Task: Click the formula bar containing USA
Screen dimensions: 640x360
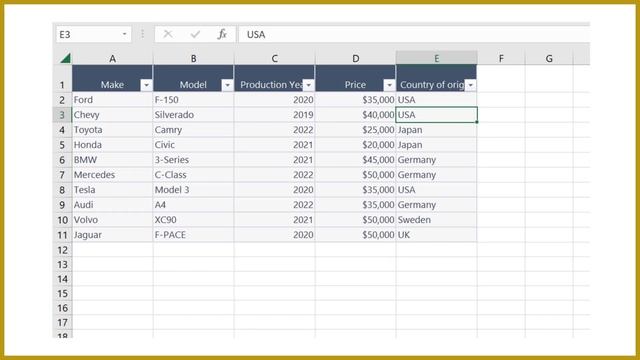Action: (x=414, y=34)
